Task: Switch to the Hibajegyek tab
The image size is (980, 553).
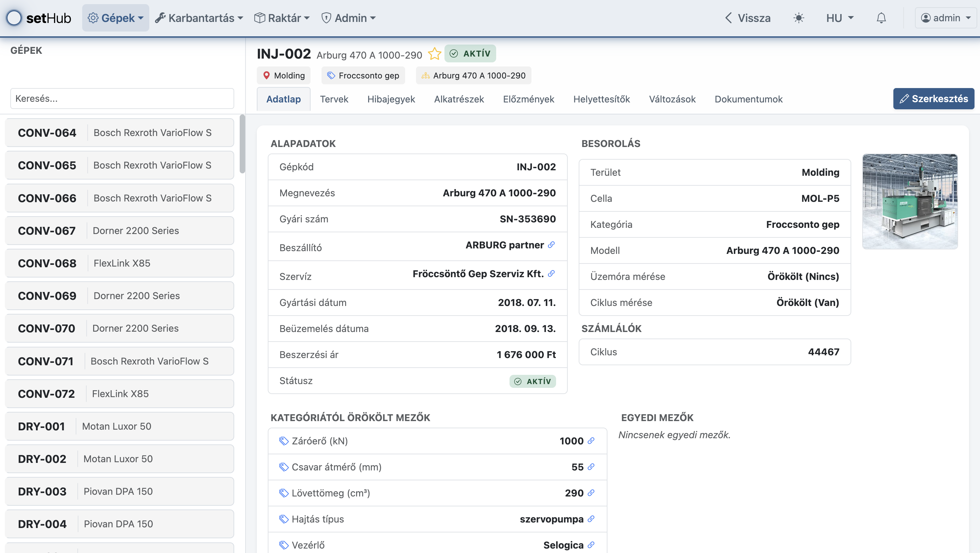Action: (x=391, y=99)
